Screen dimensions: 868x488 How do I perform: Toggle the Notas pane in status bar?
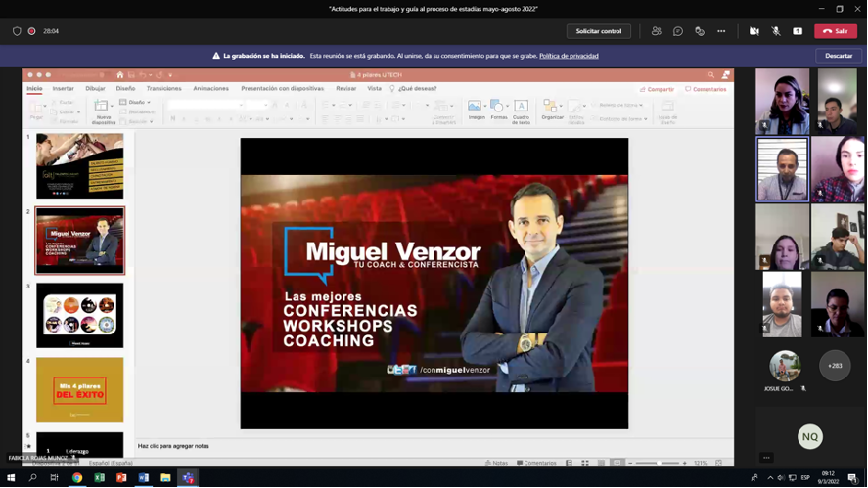click(496, 463)
